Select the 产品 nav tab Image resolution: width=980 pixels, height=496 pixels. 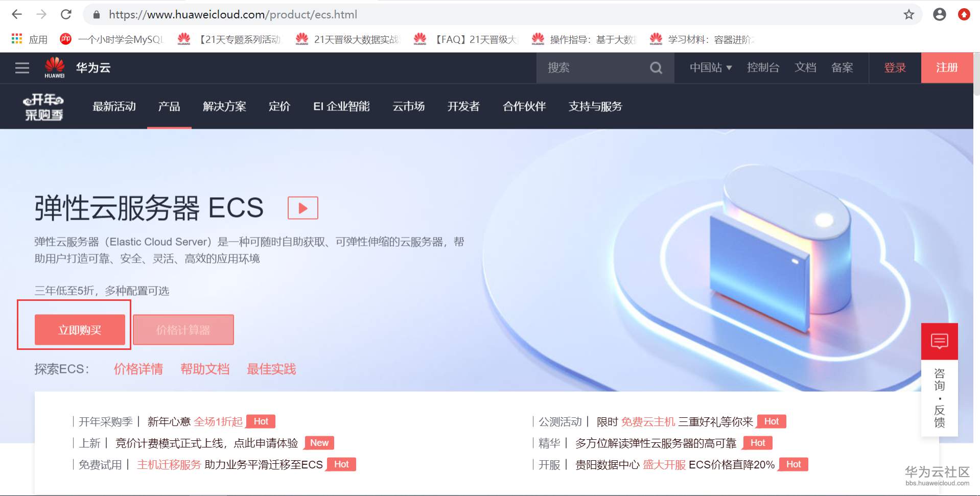point(169,106)
